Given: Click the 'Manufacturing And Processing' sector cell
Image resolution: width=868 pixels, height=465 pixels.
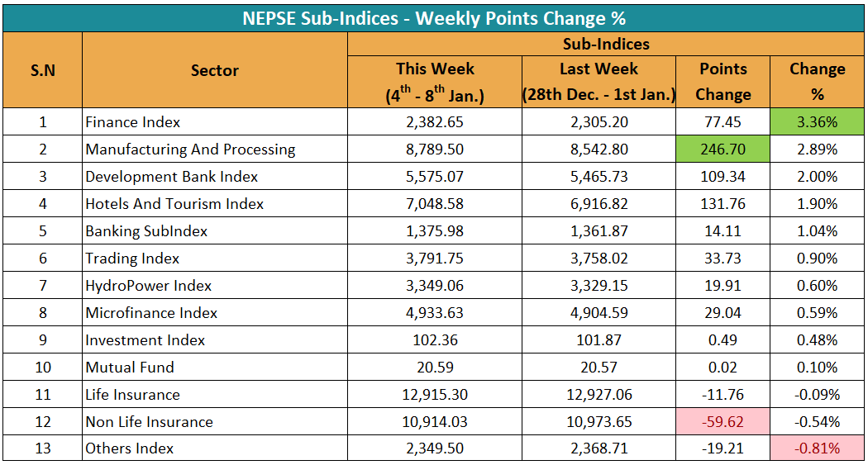Looking at the screenshot, I should pos(190,149).
